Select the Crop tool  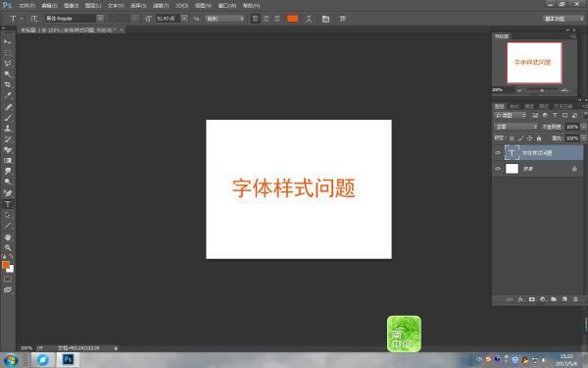point(8,84)
